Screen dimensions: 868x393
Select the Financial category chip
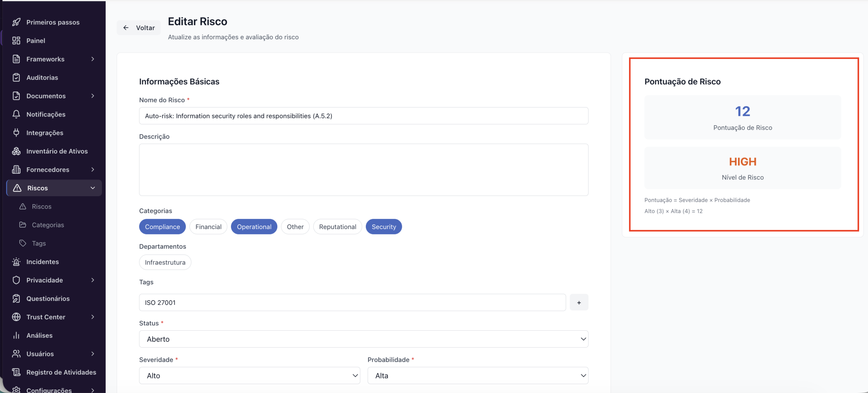pos(209,227)
